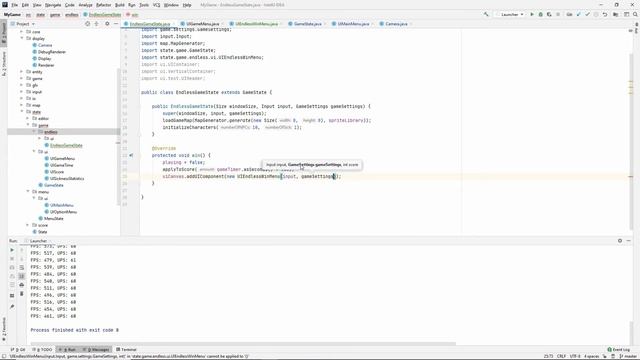Screen dimensions: 640x360
Task: Open the VCS menu
Action: point(156,5)
